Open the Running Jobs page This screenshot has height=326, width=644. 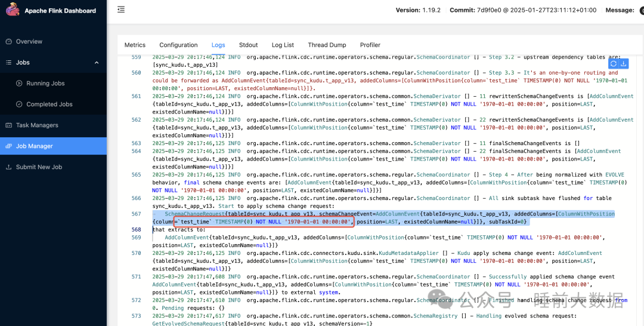point(45,84)
